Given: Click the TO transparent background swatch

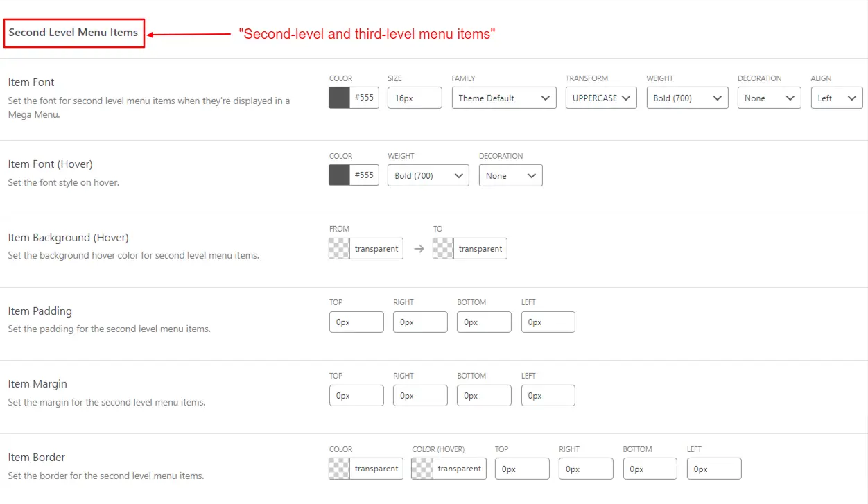Looking at the screenshot, I should click(x=442, y=248).
